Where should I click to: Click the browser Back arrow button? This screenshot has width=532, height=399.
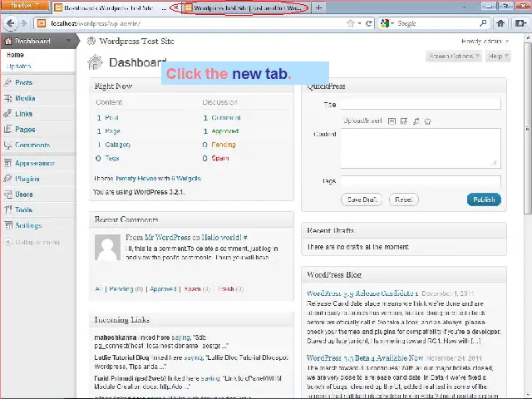11,23
